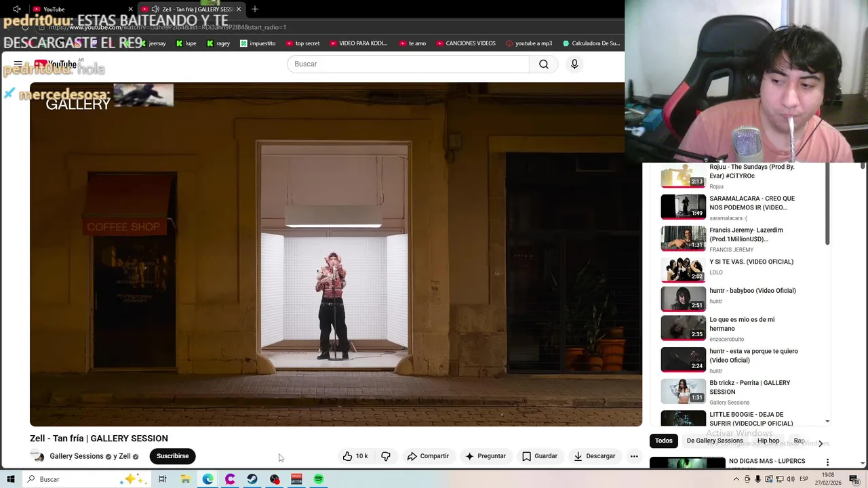Open the Compartir share dialog

(428, 456)
